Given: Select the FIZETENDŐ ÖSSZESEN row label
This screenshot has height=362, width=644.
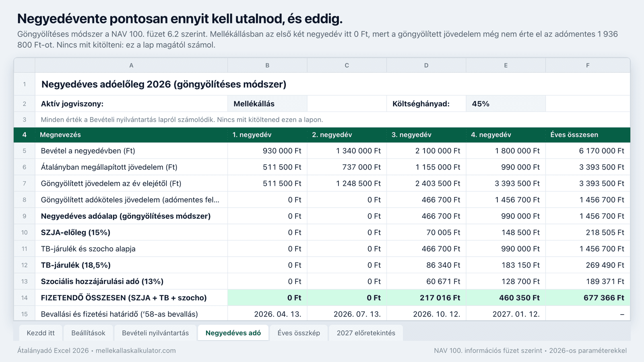Looking at the screenshot, I should coord(131,298).
